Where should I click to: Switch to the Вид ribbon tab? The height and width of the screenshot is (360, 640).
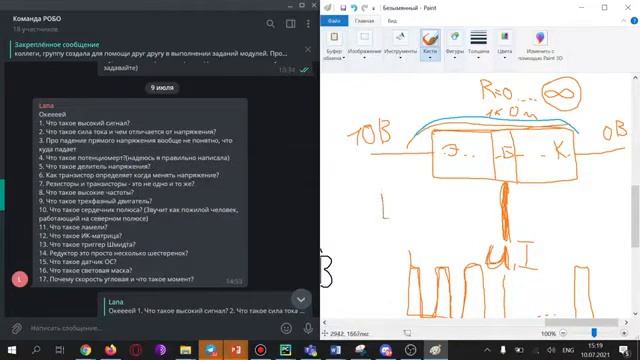[x=392, y=21]
